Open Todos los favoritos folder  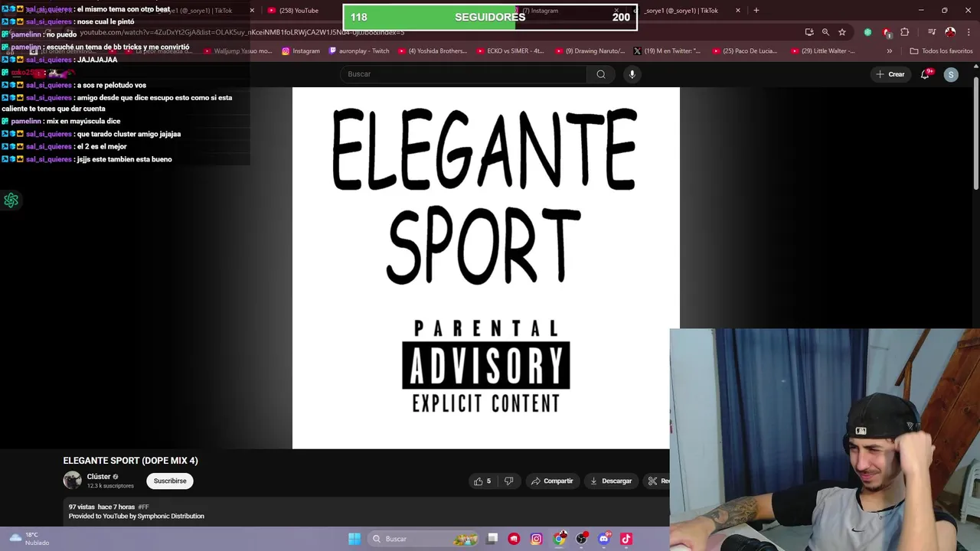[941, 51]
